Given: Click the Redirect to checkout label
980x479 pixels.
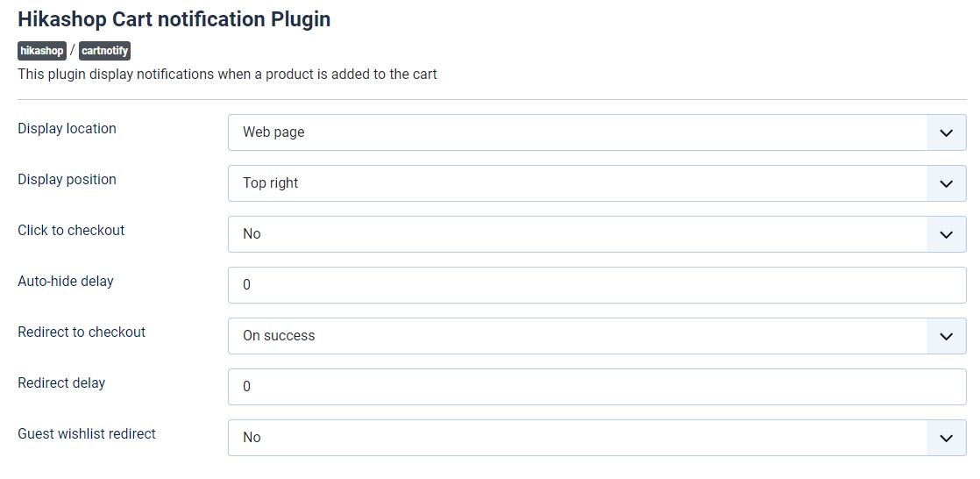Looking at the screenshot, I should pyautogui.click(x=82, y=332).
